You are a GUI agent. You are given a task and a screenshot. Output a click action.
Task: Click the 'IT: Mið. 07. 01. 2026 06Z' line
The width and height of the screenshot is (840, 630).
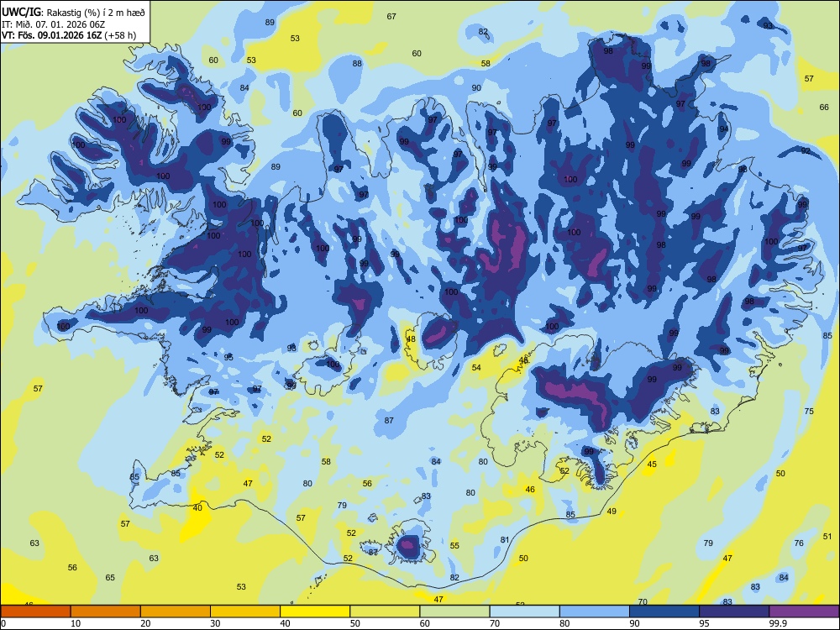(x=52, y=24)
